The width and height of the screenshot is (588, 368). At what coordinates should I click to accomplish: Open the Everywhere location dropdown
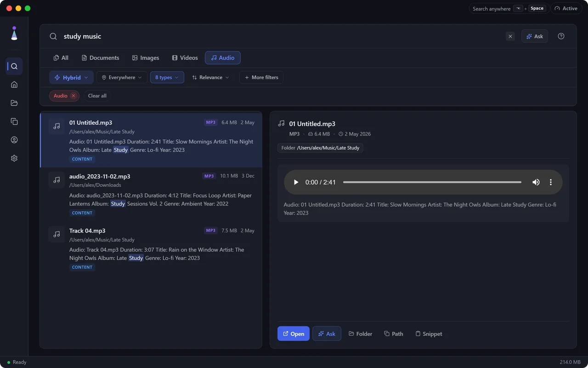point(122,77)
